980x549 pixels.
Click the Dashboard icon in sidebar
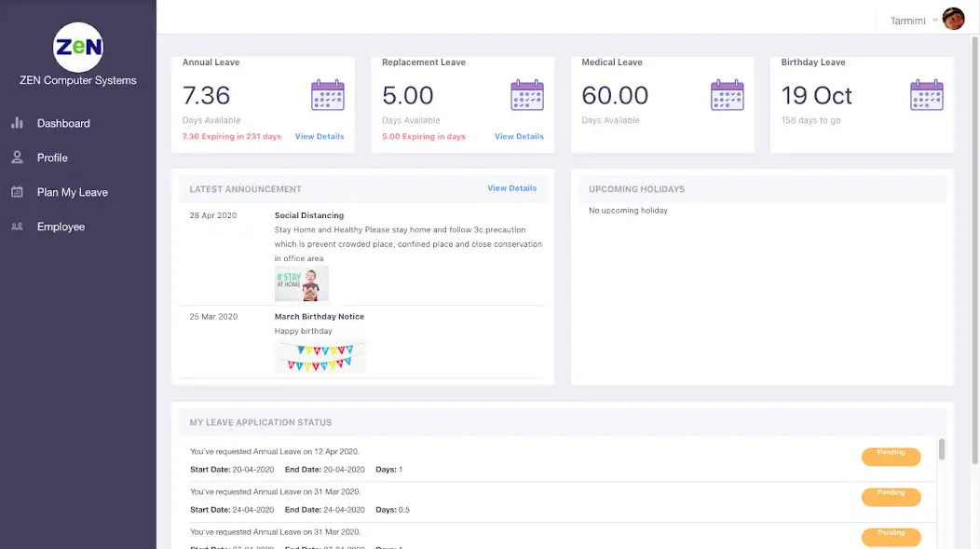[x=17, y=123]
